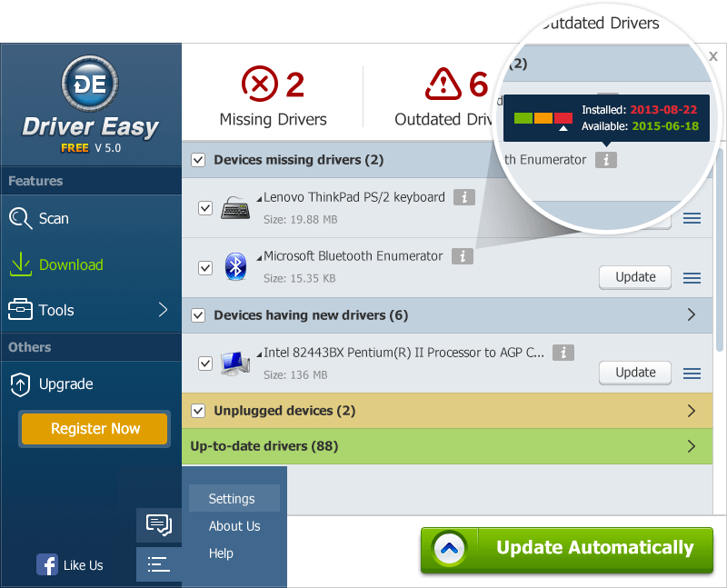This screenshot has height=588, width=727.
Task: Click the Update Automatically button
Action: (x=569, y=548)
